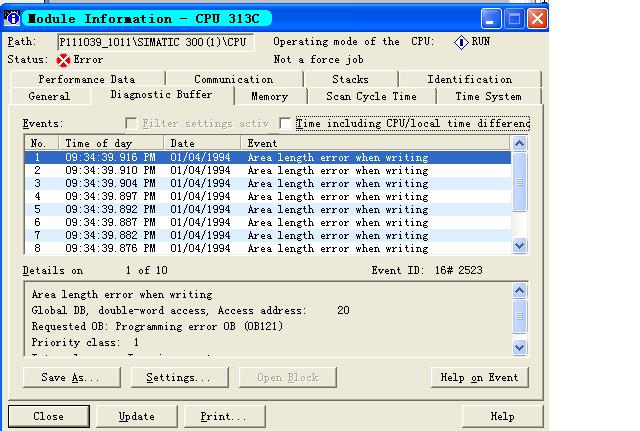Screen dimensions: 640x431
Task: Click details pane scroll down arrow
Action: click(519, 347)
